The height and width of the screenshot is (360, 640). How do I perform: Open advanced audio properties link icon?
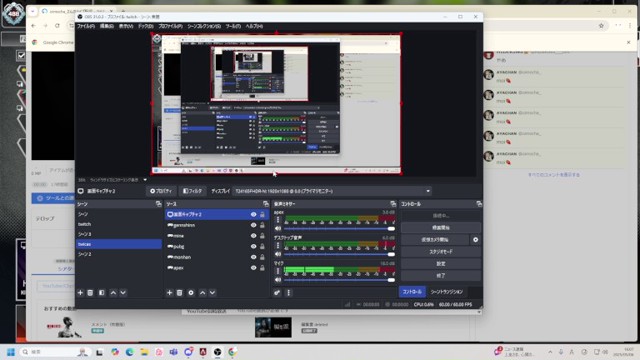click(277, 293)
